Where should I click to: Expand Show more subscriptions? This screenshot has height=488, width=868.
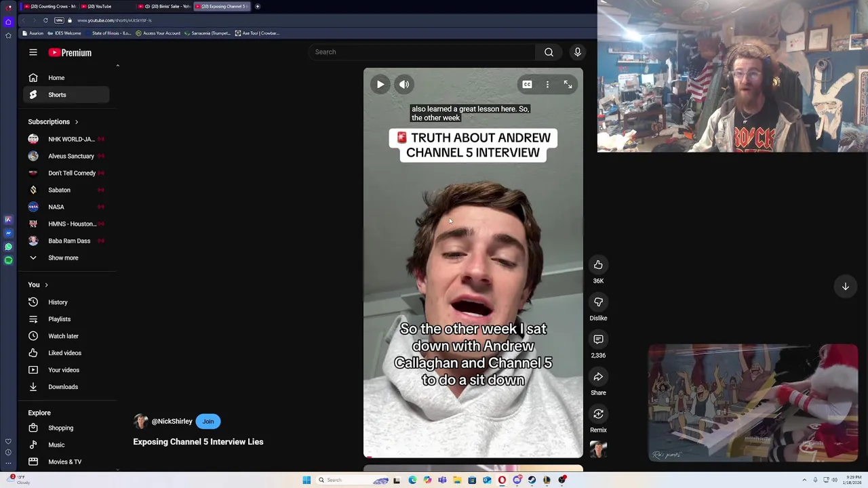tap(66, 258)
